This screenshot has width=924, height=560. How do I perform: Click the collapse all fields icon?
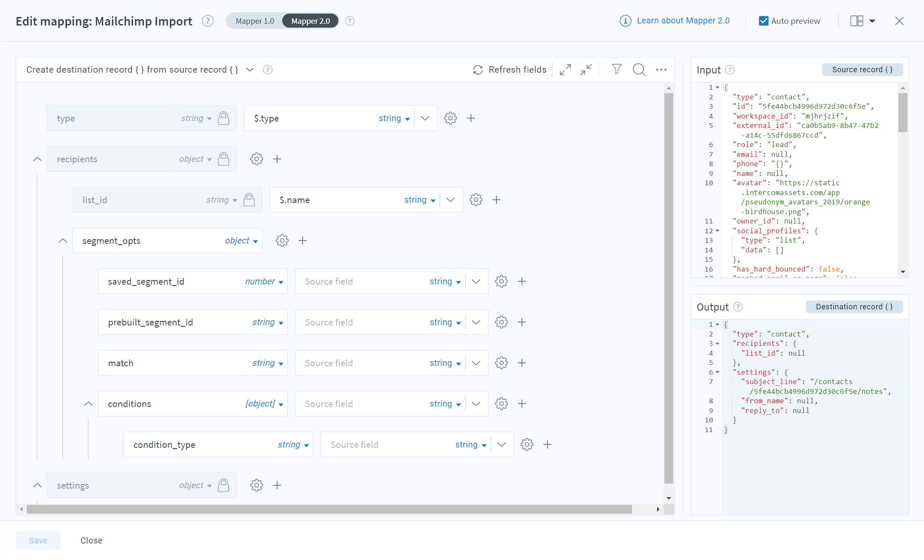coord(586,70)
